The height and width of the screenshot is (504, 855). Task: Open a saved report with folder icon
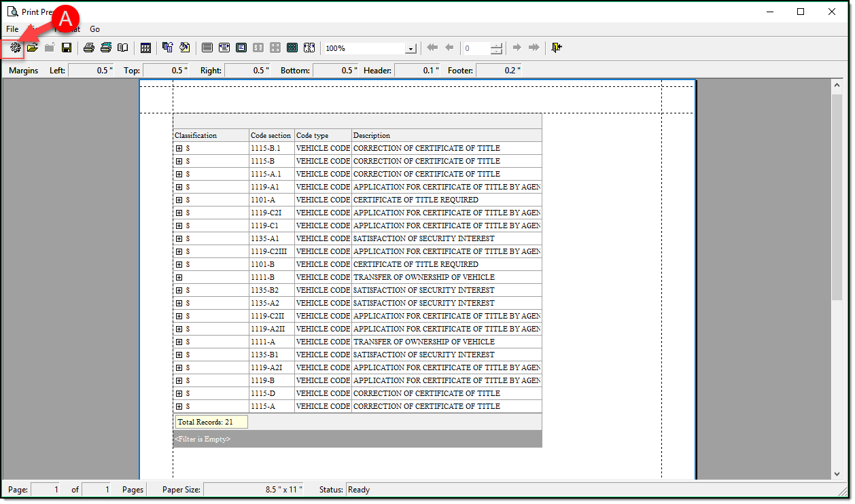[x=32, y=48]
